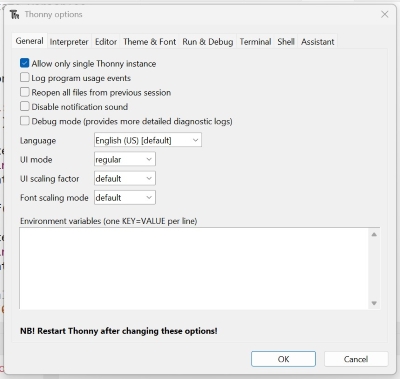This screenshot has height=379, width=400.
Task: Select the Terminal tab
Action: 255,42
